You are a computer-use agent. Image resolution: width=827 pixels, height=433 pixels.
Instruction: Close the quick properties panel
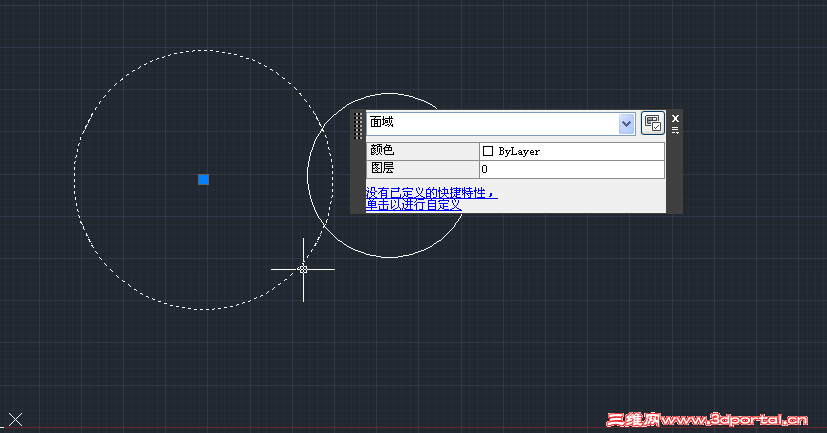pos(675,118)
